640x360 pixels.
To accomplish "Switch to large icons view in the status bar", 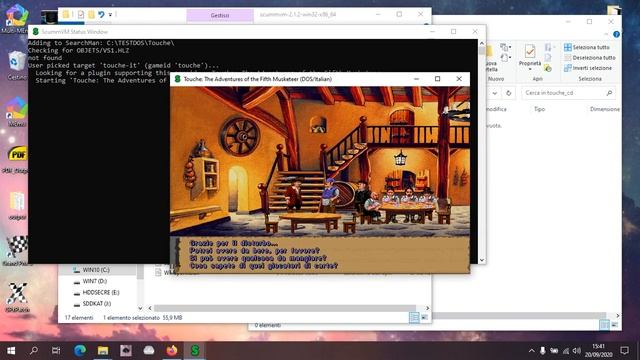I will tap(424, 318).
